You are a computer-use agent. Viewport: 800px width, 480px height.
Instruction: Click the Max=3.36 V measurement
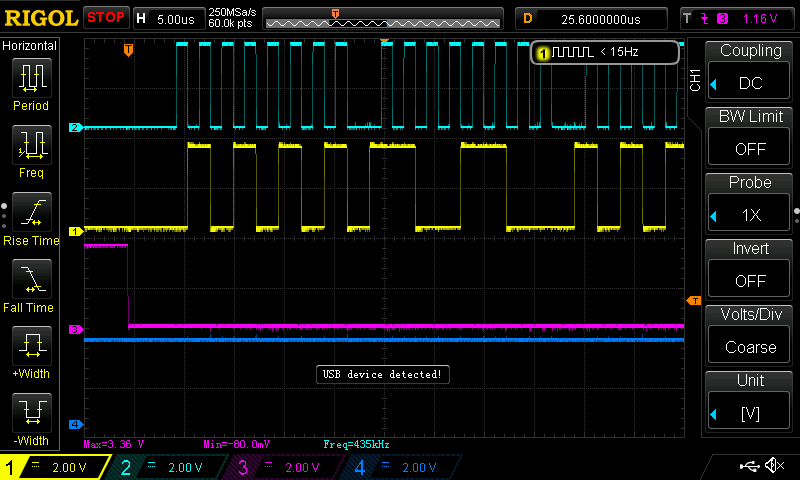pyautogui.click(x=114, y=444)
